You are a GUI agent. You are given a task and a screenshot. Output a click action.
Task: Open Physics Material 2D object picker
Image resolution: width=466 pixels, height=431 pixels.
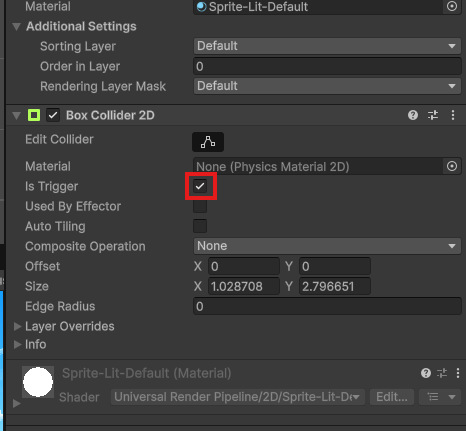pyautogui.click(x=452, y=166)
